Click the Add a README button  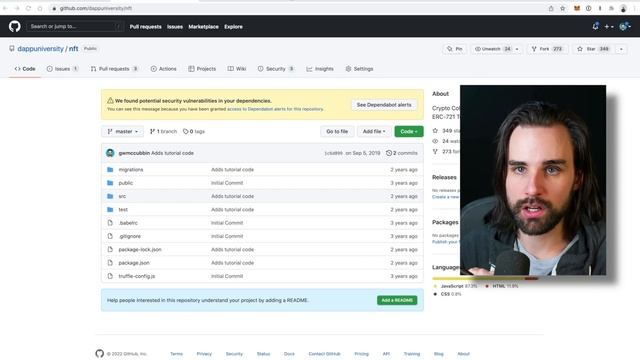click(x=397, y=300)
